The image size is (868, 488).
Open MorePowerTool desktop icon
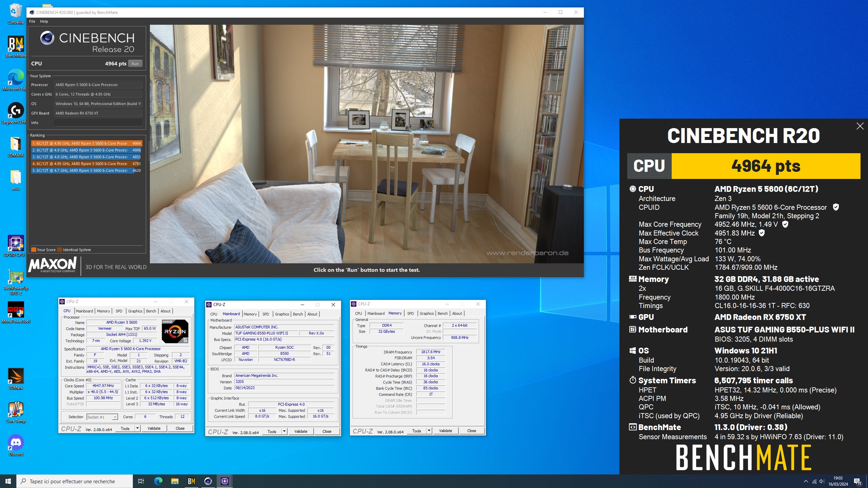[x=16, y=312]
